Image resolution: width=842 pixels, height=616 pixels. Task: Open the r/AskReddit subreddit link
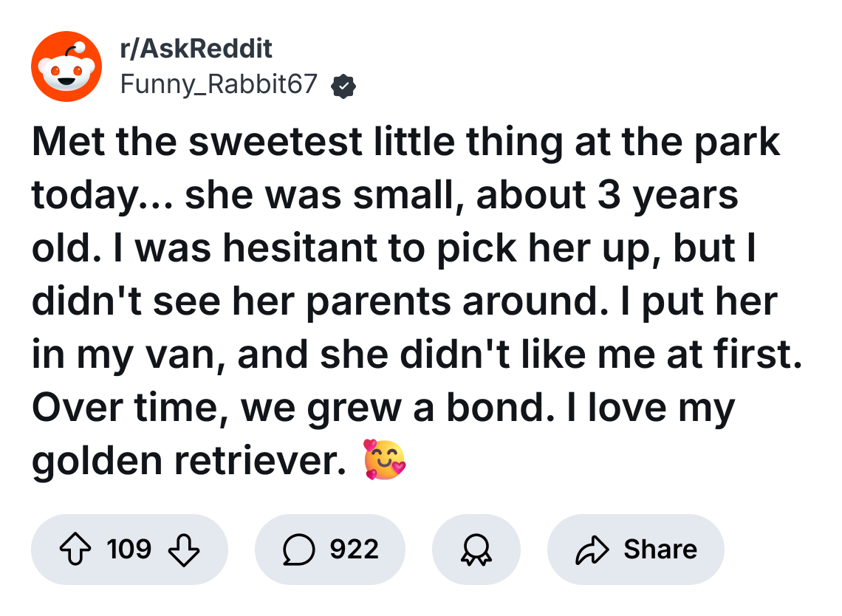196,49
